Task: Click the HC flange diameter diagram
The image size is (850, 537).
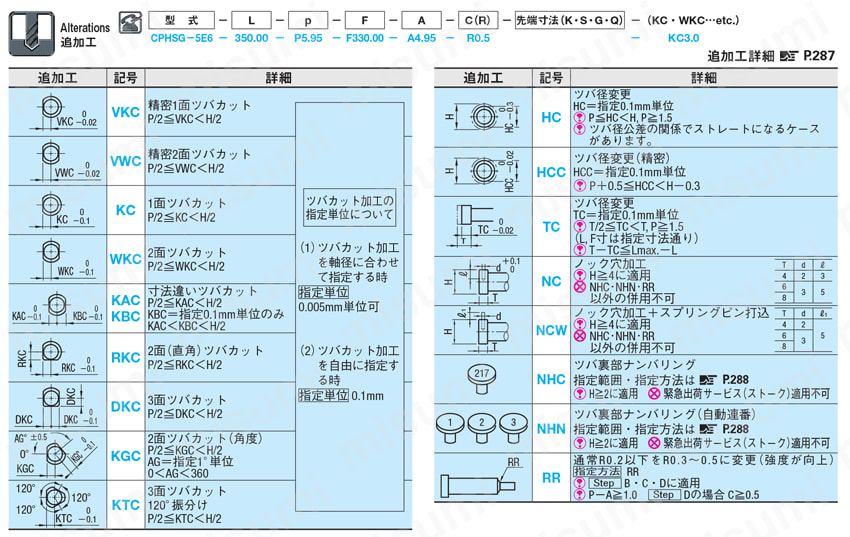Action: 481,117
